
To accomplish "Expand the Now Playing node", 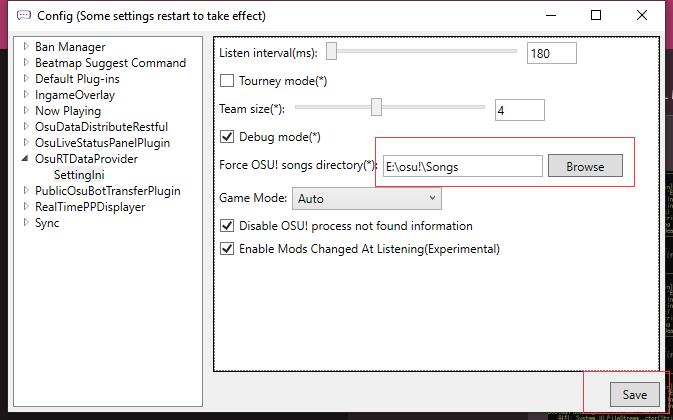I will pos(26,111).
